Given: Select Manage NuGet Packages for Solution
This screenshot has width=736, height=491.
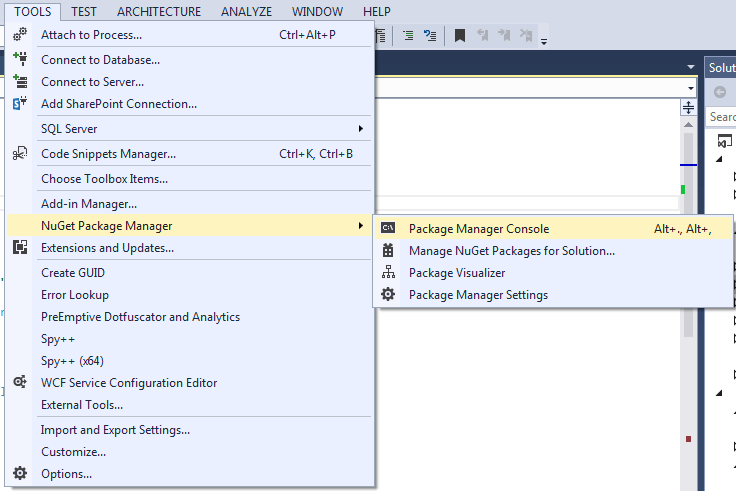Looking at the screenshot, I should pos(553,251).
